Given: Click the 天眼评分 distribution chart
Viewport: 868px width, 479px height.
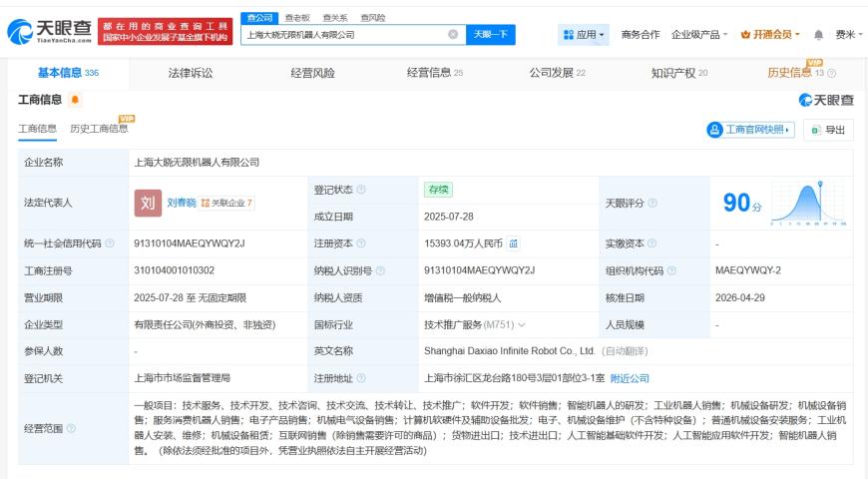Looking at the screenshot, I should click(808, 203).
